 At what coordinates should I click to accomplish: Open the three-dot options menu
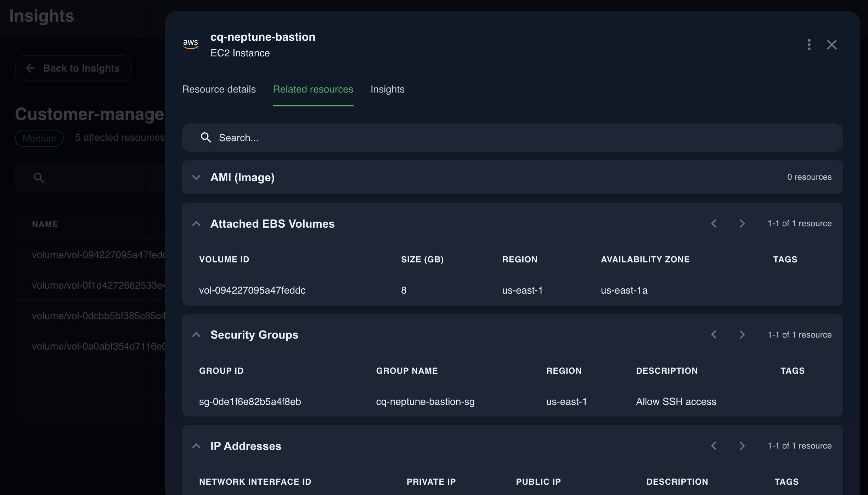(x=809, y=45)
